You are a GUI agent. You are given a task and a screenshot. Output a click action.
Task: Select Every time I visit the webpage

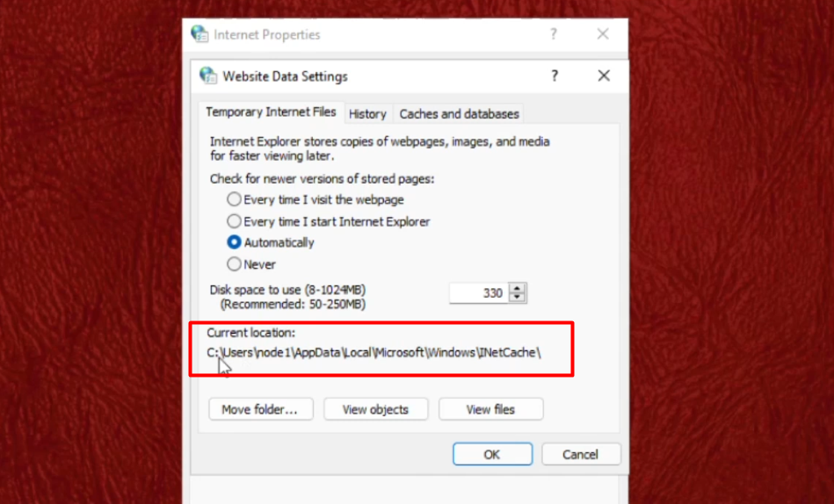[316, 200]
